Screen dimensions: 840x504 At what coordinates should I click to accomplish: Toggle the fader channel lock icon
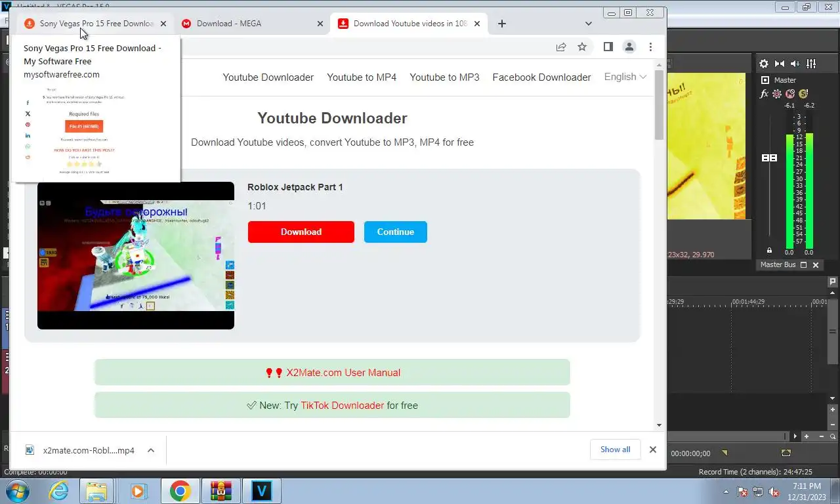click(769, 251)
